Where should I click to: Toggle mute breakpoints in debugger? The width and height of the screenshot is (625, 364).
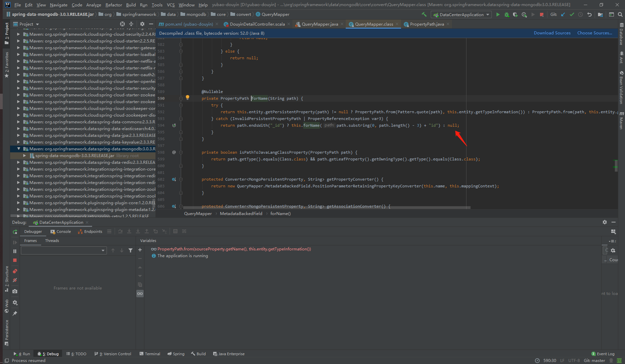tap(15, 280)
